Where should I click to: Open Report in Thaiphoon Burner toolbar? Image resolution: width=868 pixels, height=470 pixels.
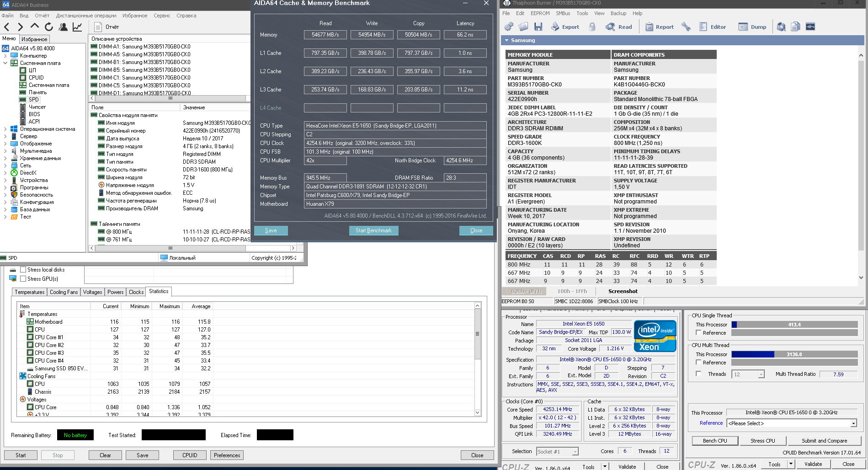coord(659,27)
